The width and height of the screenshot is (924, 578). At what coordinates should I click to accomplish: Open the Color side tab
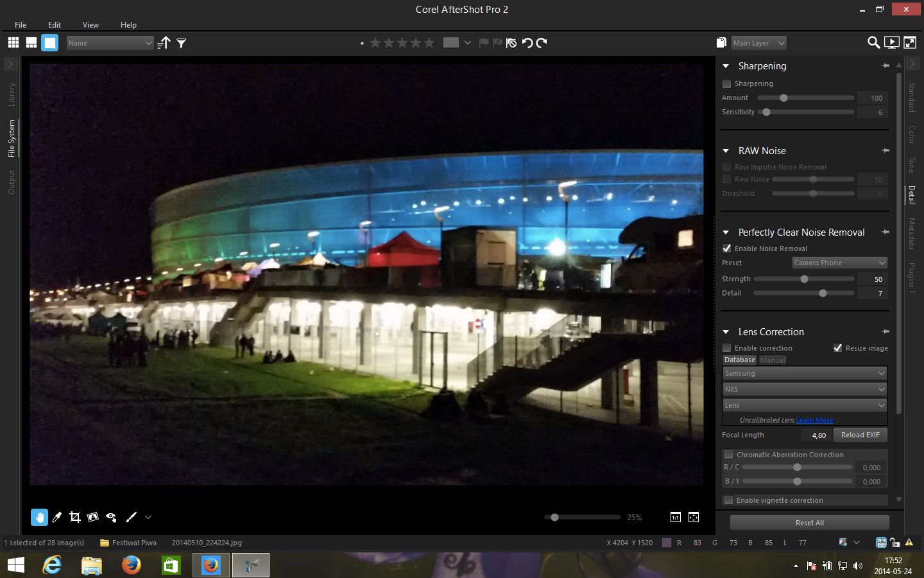click(911, 134)
